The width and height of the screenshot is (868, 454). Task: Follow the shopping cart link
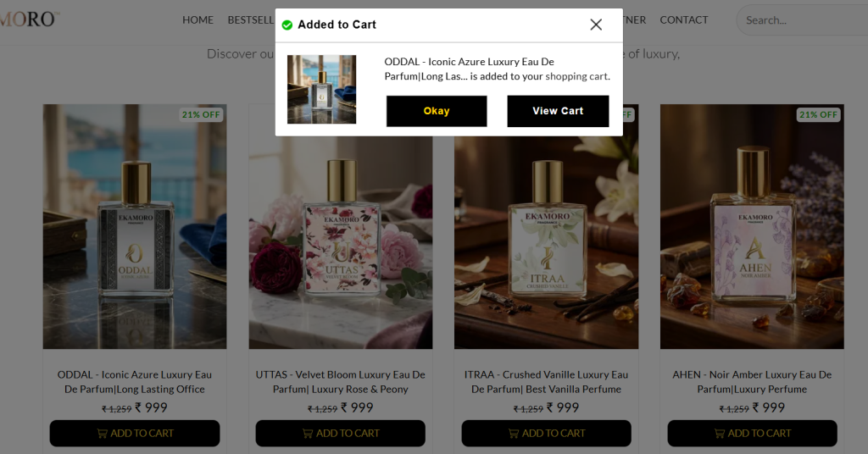coord(576,76)
